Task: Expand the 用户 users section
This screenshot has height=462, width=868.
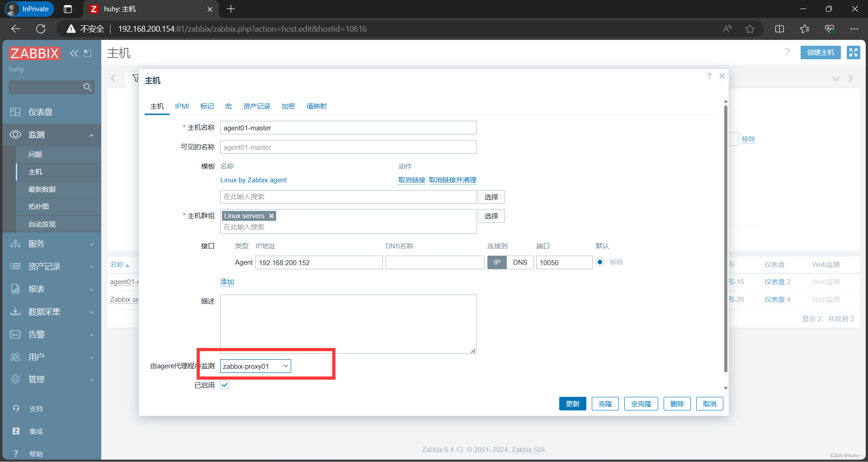Action: [52, 357]
